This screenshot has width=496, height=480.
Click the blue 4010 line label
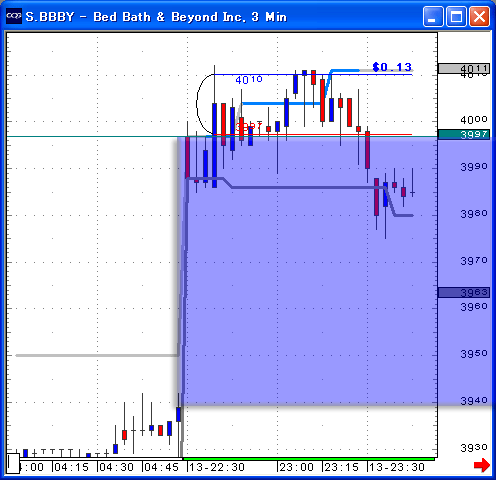pyautogui.click(x=249, y=80)
